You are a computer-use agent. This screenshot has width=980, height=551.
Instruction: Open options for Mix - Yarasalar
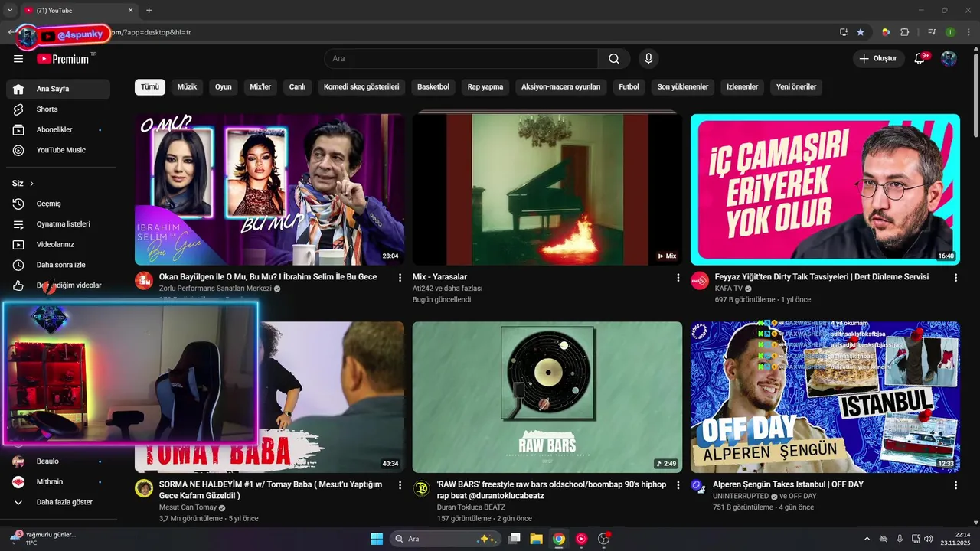point(678,278)
